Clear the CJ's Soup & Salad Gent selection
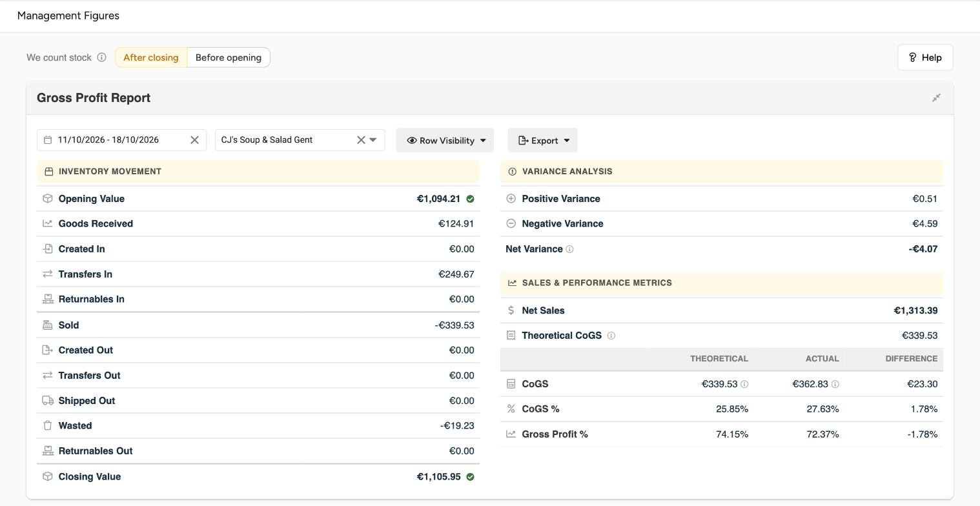This screenshot has width=980, height=506. [x=361, y=140]
